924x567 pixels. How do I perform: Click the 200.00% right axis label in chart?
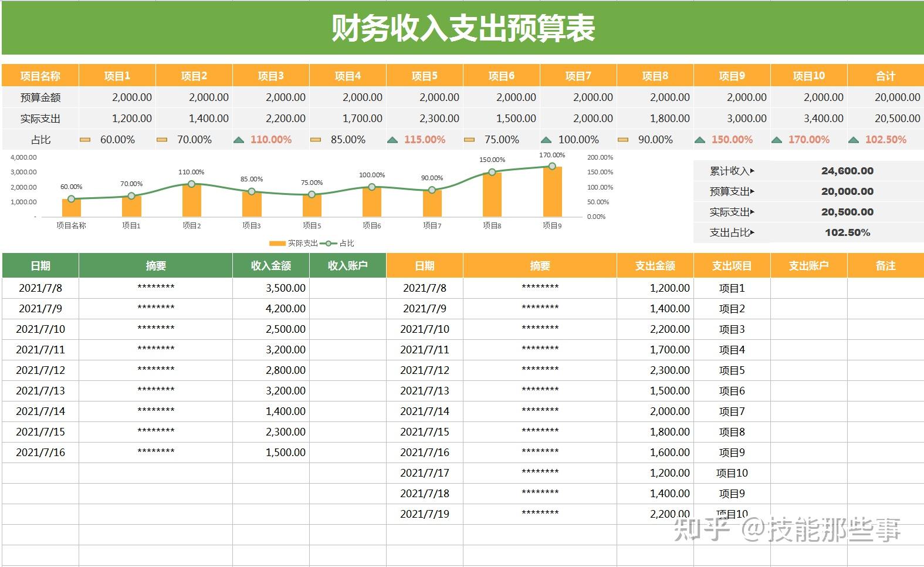(600, 157)
